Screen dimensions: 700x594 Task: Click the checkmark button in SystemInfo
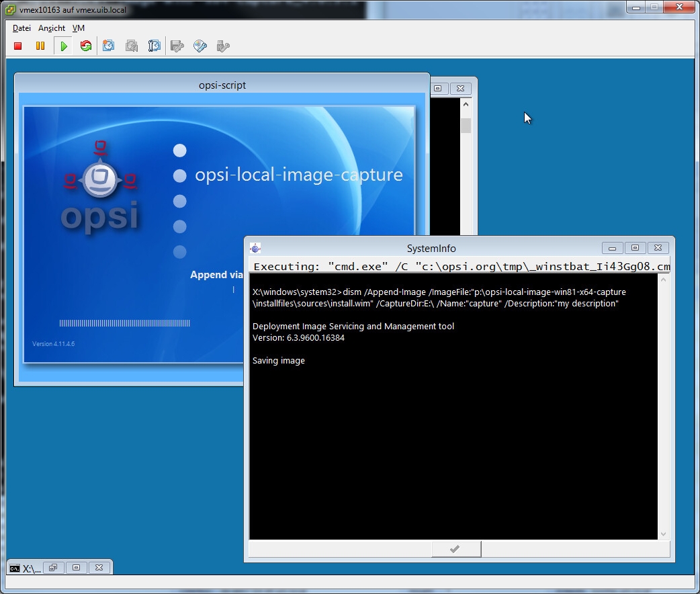tap(456, 549)
